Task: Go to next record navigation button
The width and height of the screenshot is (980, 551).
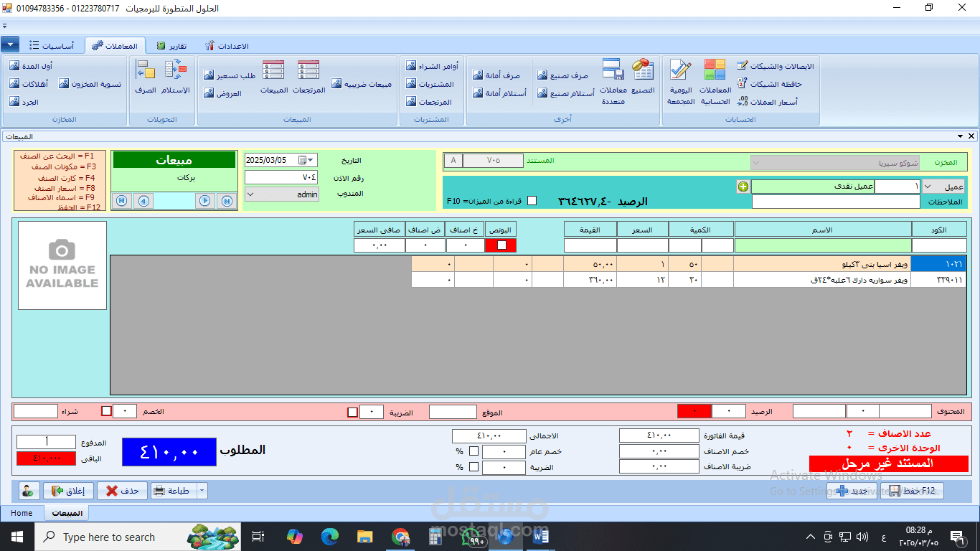Action: click(x=205, y=201)
